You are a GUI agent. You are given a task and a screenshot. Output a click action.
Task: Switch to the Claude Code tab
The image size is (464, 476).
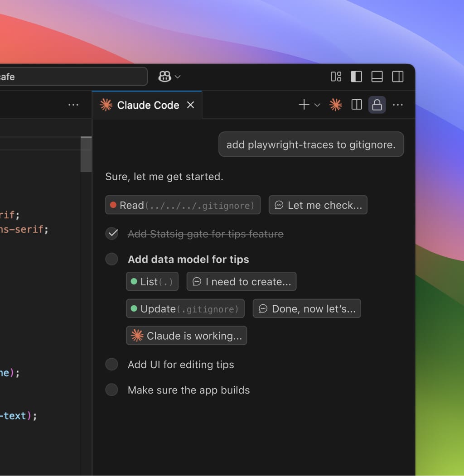(x=148, y=105)
